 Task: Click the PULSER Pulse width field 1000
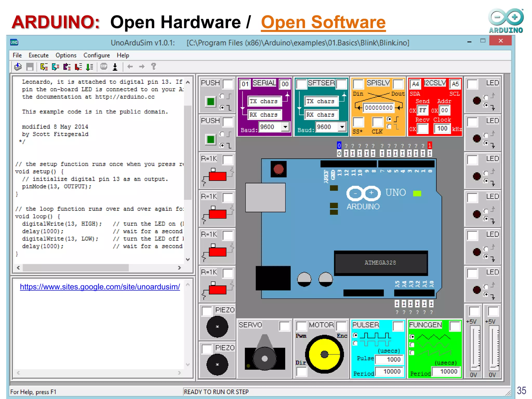[390, 359]
